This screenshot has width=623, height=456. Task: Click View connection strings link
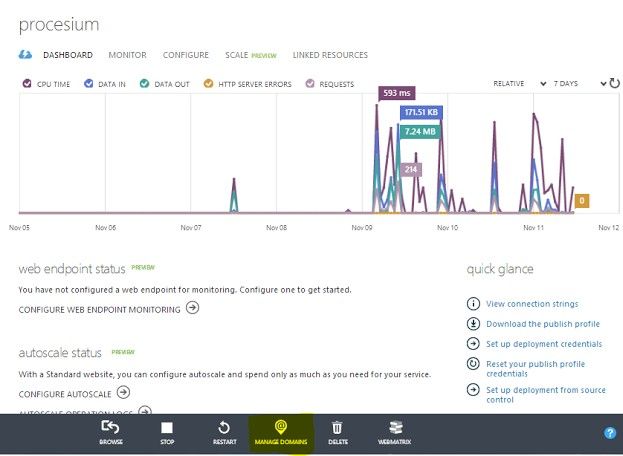pyautogui.click(x=532, y=304)
